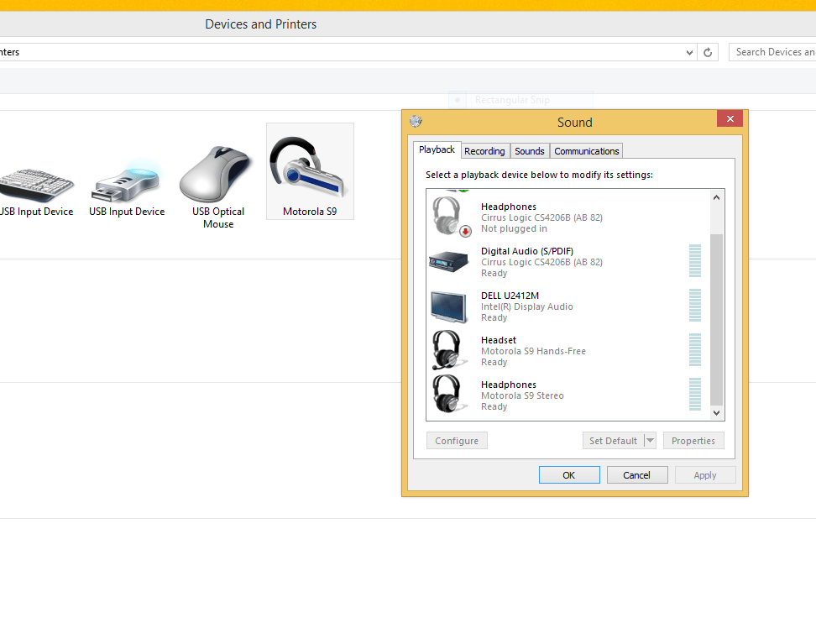Open the Sounds tab

click(x=529, y=151)
